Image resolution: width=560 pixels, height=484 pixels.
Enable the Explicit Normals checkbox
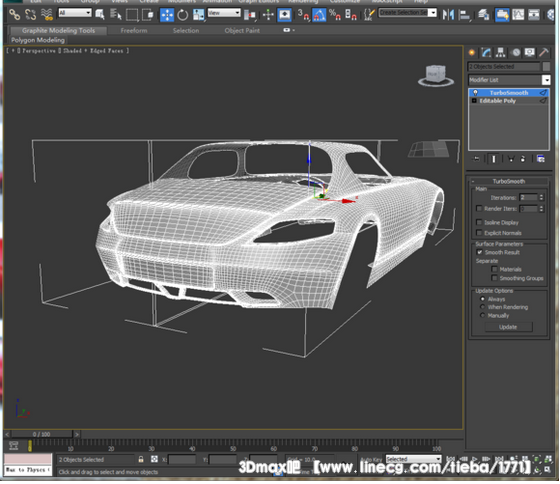coord(479,233)
